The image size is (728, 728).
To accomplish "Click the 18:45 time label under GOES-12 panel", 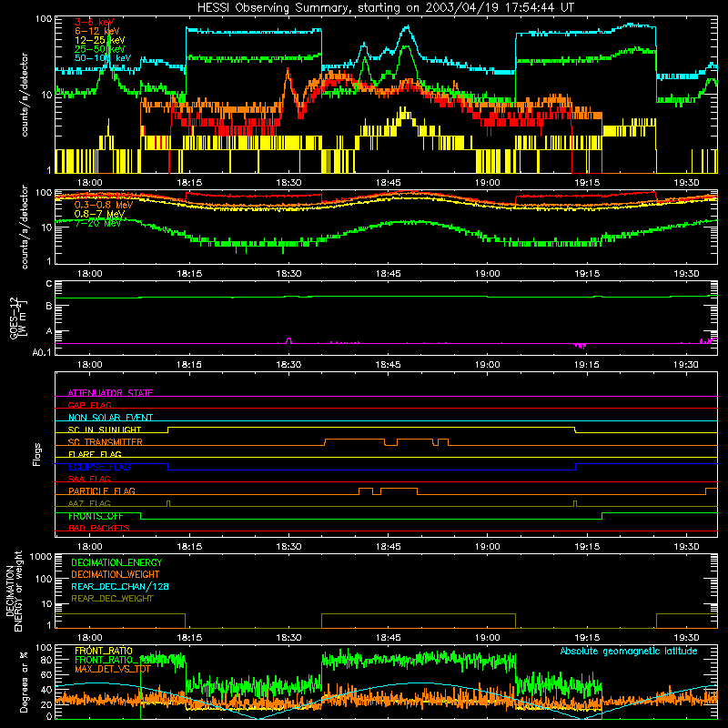I will tap(388, 365).
